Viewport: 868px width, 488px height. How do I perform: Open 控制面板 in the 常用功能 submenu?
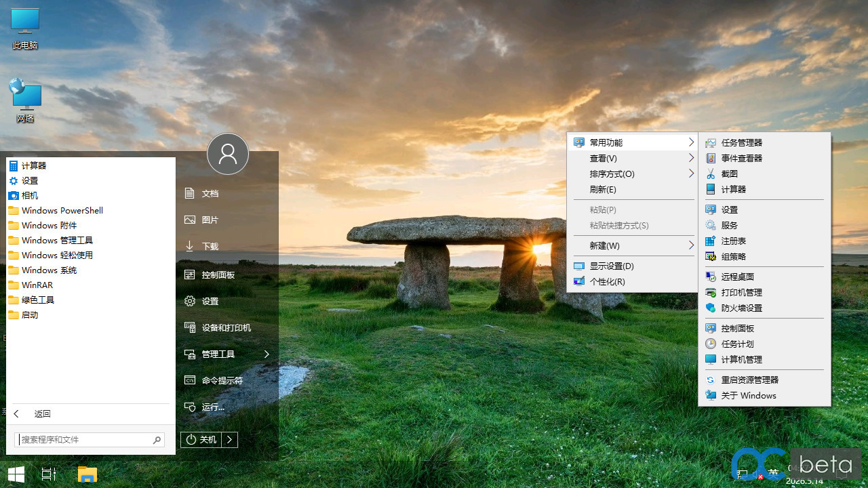point(764,328)
